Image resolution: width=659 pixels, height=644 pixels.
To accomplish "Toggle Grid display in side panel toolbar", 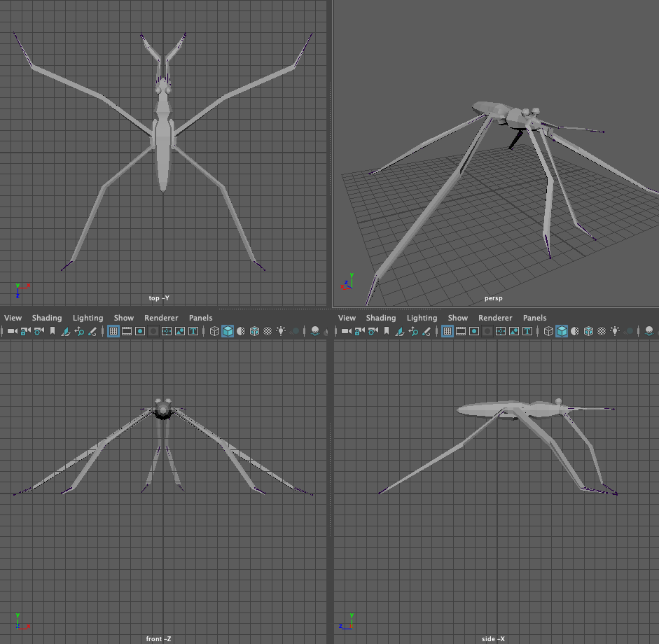I will point(448,332).
